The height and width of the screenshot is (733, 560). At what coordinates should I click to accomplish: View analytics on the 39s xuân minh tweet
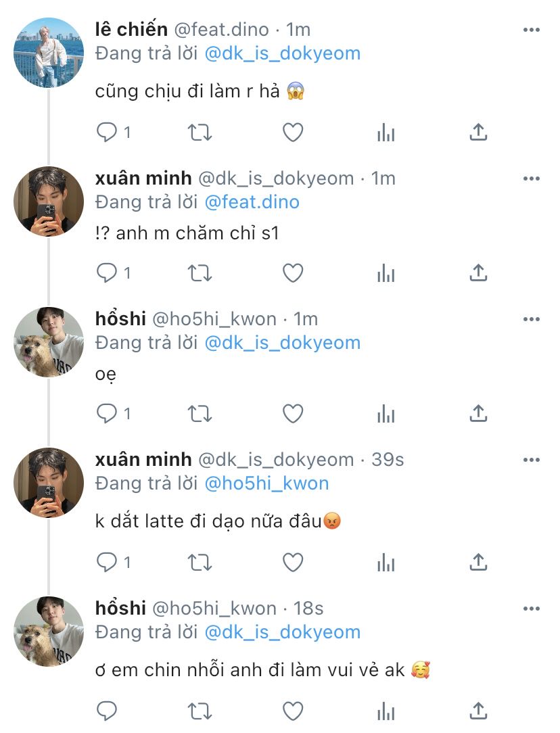386,562
